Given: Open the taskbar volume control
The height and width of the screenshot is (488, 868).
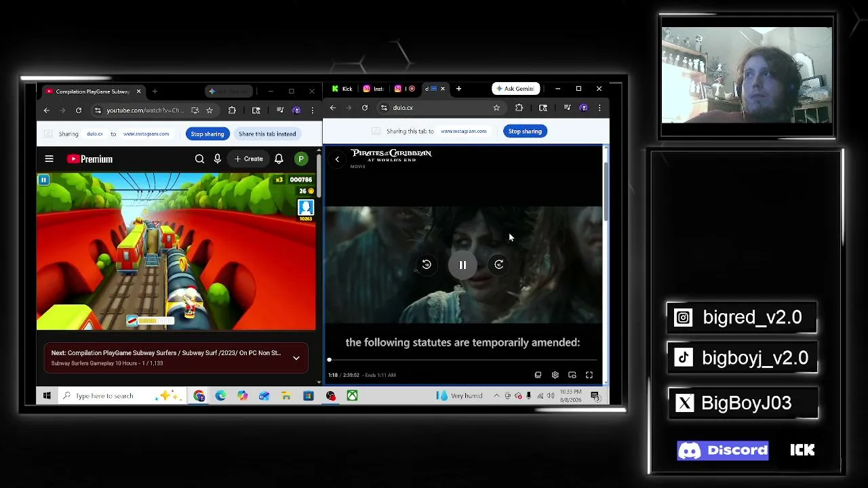Looking at the screenshot, I should pyautogui.click(x=551, y=396).
